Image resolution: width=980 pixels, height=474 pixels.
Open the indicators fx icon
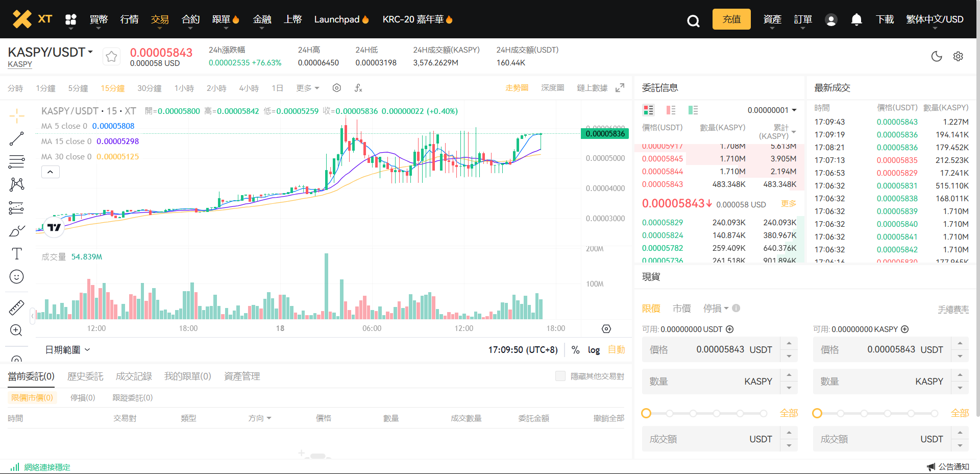(358, 88)
